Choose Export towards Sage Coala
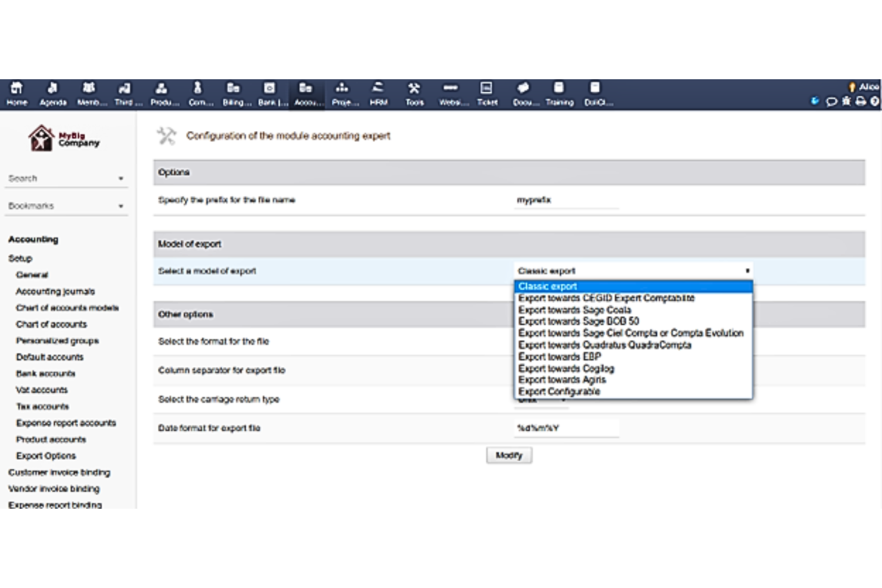Image resolution: width=882 pixels, height=588 pixels. pos(633,310)
